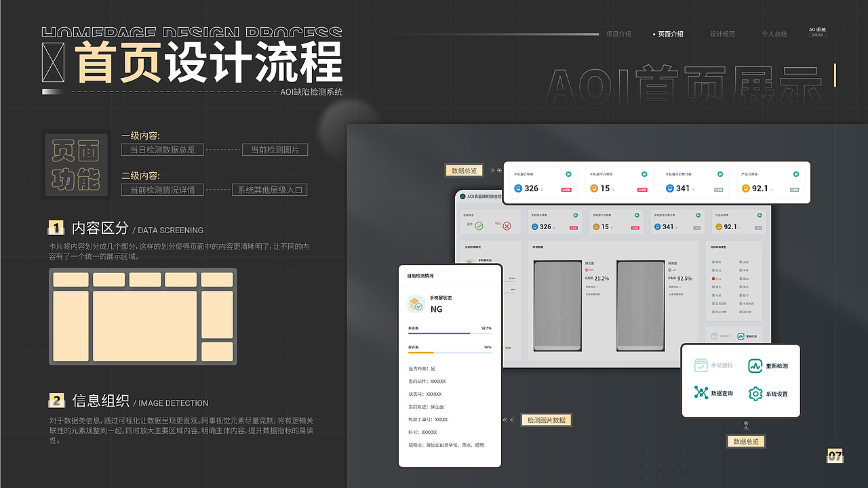
Task: Toggle the red checked defect-type checkbox
Action: (x=713, y=279)
